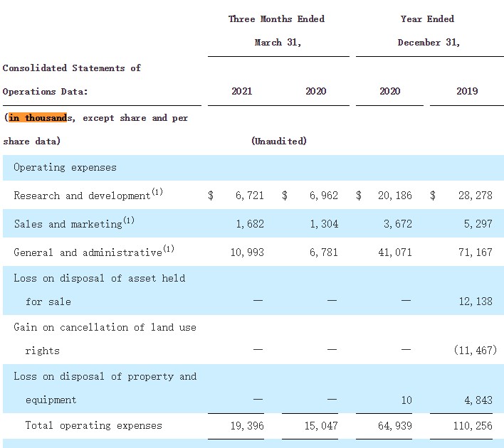Screen dimensions: 504x448
Task: Click the "Gain on cancellation of land use" label
Action: pyautogui.click(x=105, y=328)
